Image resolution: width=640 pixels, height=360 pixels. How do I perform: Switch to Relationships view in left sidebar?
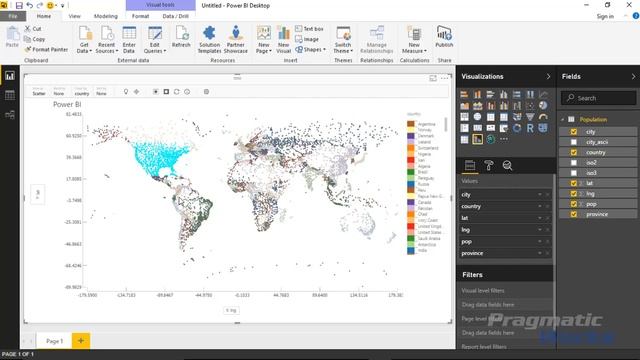[10, 115]
